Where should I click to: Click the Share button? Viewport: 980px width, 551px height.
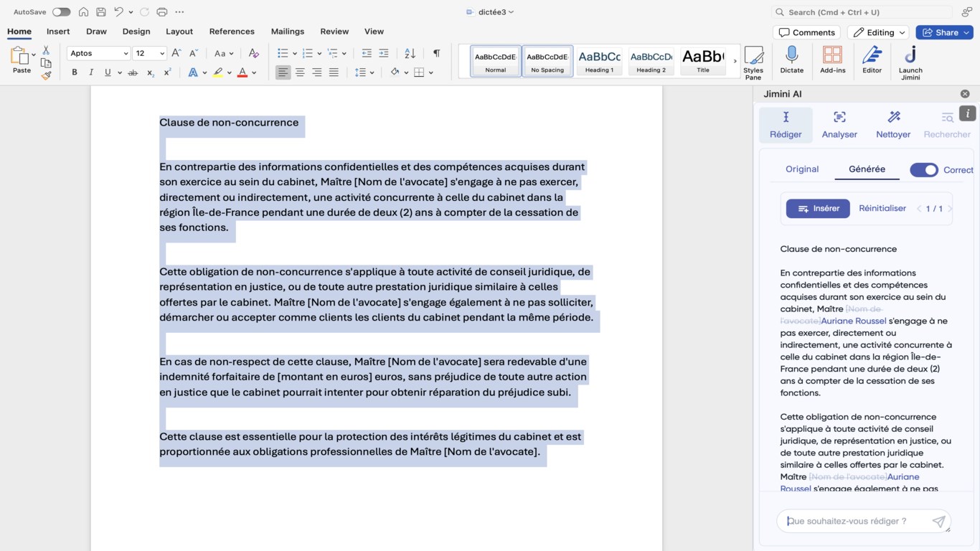[944, 32]
